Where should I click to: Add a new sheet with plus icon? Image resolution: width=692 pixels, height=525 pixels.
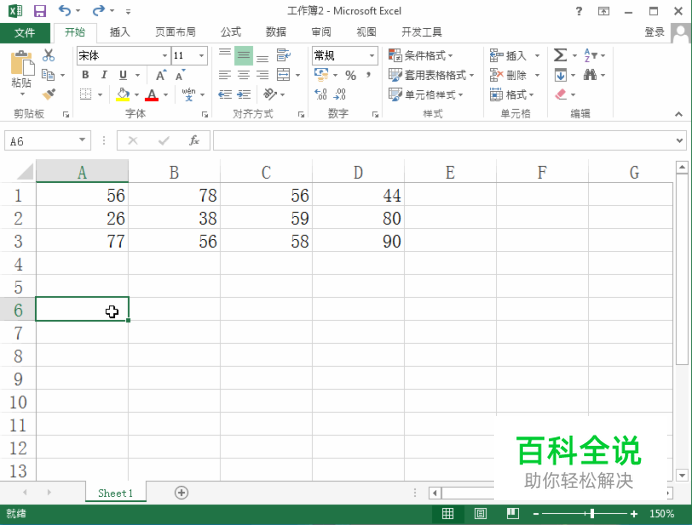[181, 492]
